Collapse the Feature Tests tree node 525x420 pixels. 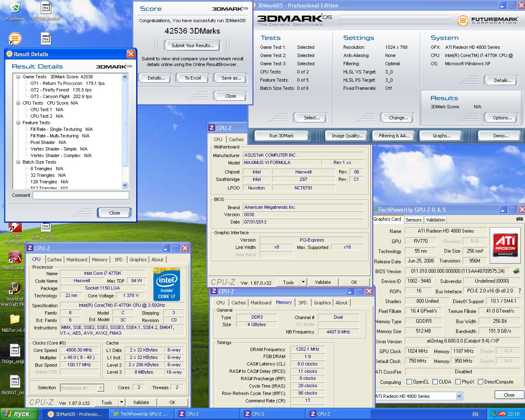point(18,123)
